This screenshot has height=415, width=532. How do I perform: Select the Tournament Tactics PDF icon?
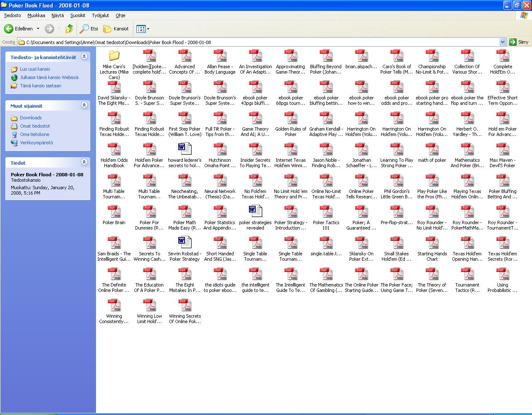[x=467, y=274]
